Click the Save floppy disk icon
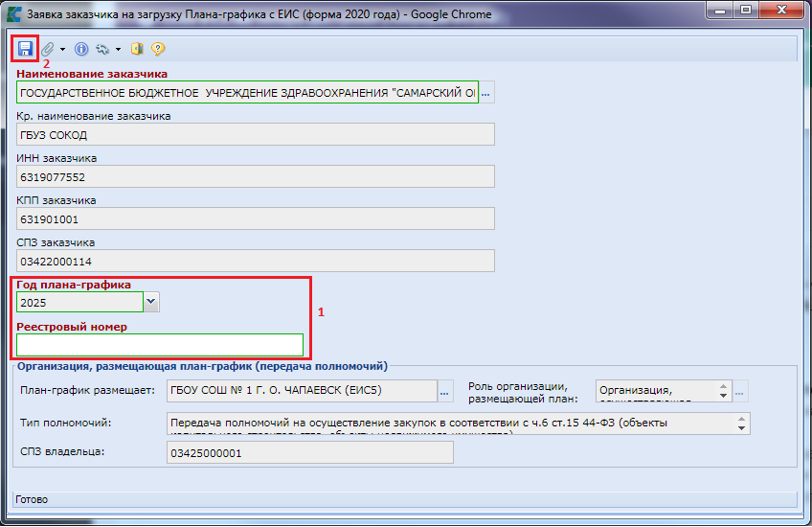The height and width of the screenshot is (527, 812). click(x=25, y=48)
